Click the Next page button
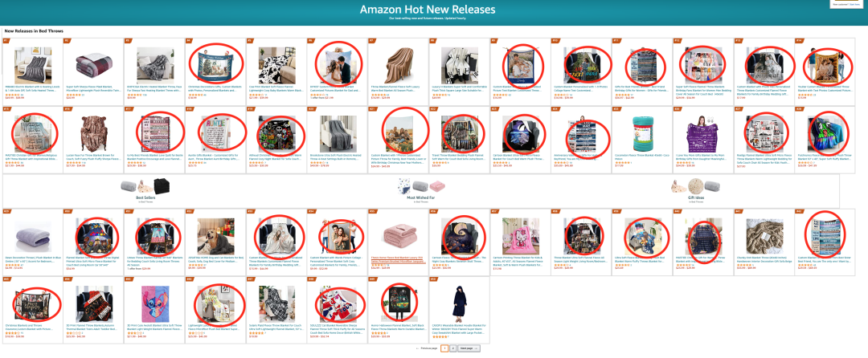 [x=469, y=348]
